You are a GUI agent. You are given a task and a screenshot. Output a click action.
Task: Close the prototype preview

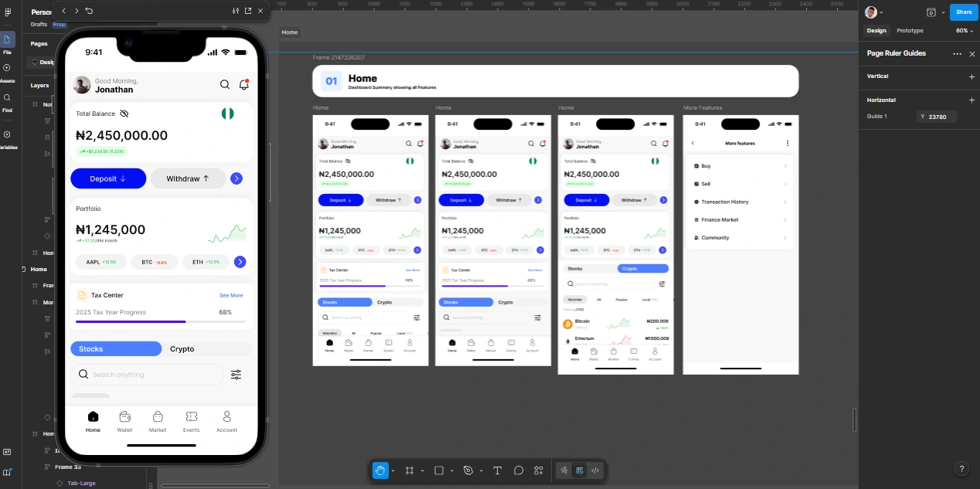tap(260, 11)
